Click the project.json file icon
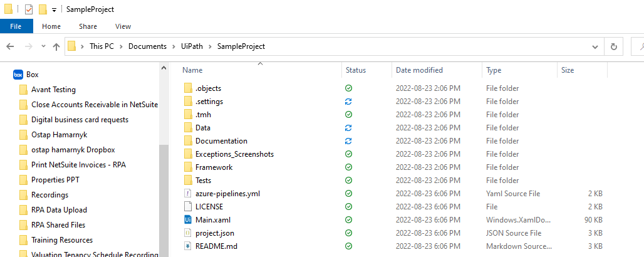The height and width of the screenshot is (257, 644). point(188,233)
